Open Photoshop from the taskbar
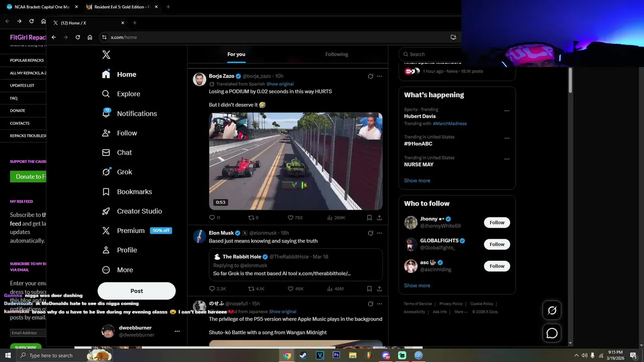The image size is (644, 362). click(x=336, y=355)
